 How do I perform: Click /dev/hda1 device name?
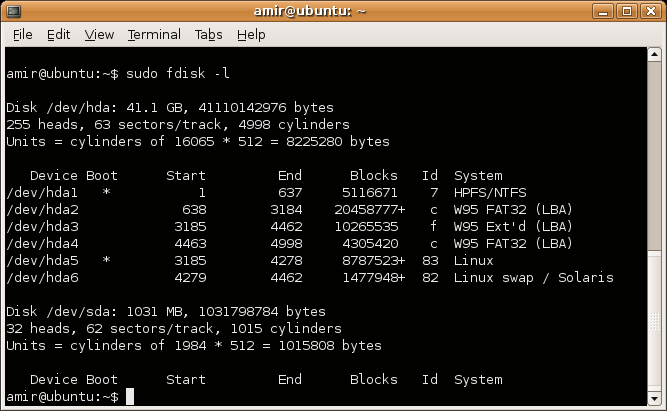point(42,192)
